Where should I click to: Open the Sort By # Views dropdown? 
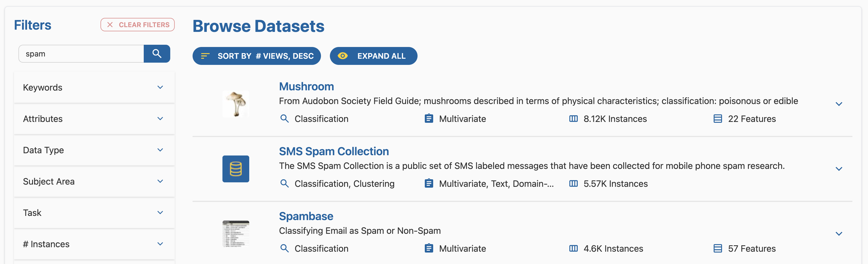256,56
